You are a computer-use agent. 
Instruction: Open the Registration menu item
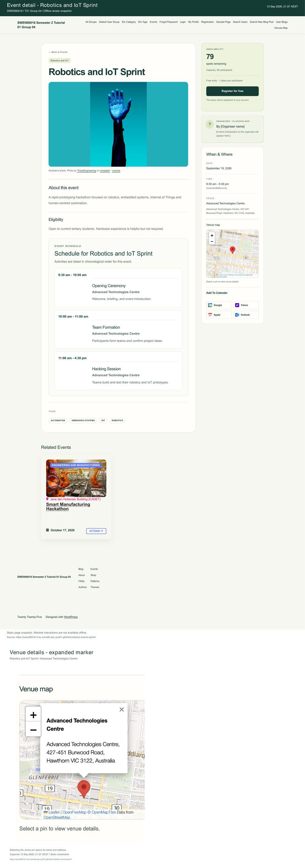(x=207, y=22)
